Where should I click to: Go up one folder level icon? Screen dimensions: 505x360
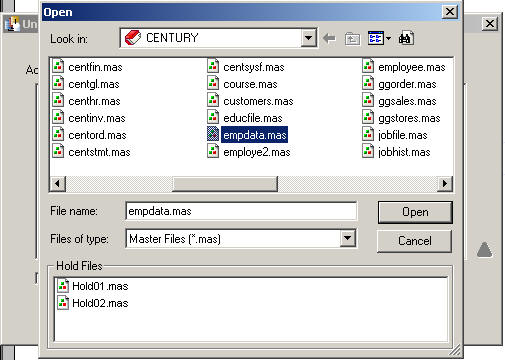(x=352, y=39)
